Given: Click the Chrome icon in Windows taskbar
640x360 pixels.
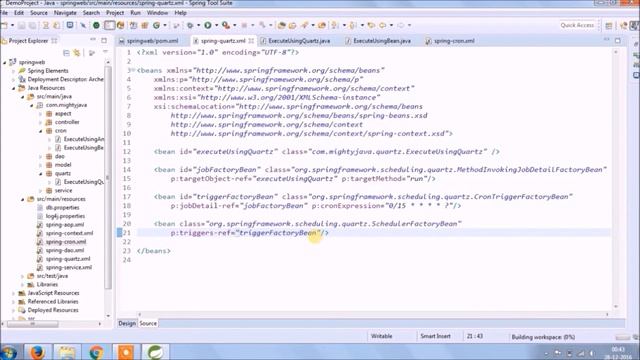Looking at the screenshot, I should (x=96, y=352).
